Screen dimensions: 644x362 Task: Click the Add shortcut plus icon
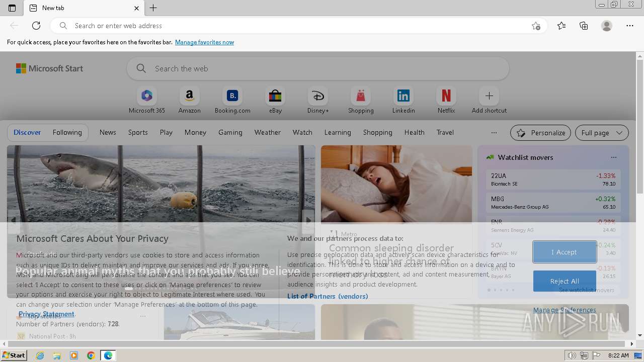(489, 96)
